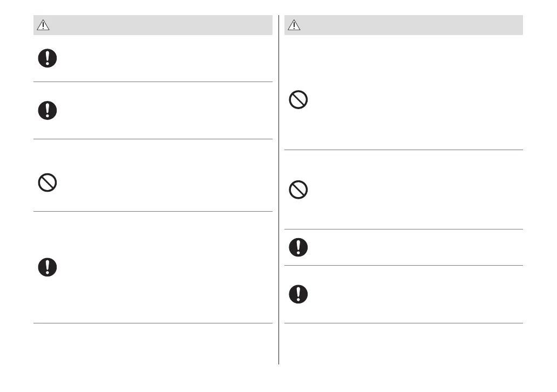Click the warning triangle in the right header
The height and width of the screenshot is (392, 557).
[294, 25]
